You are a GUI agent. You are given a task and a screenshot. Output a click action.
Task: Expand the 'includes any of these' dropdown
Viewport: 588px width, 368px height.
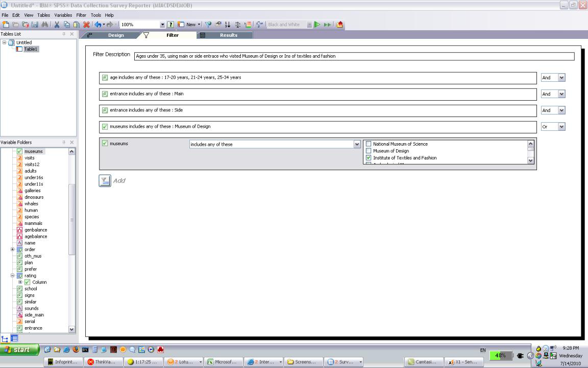(357, 145)
